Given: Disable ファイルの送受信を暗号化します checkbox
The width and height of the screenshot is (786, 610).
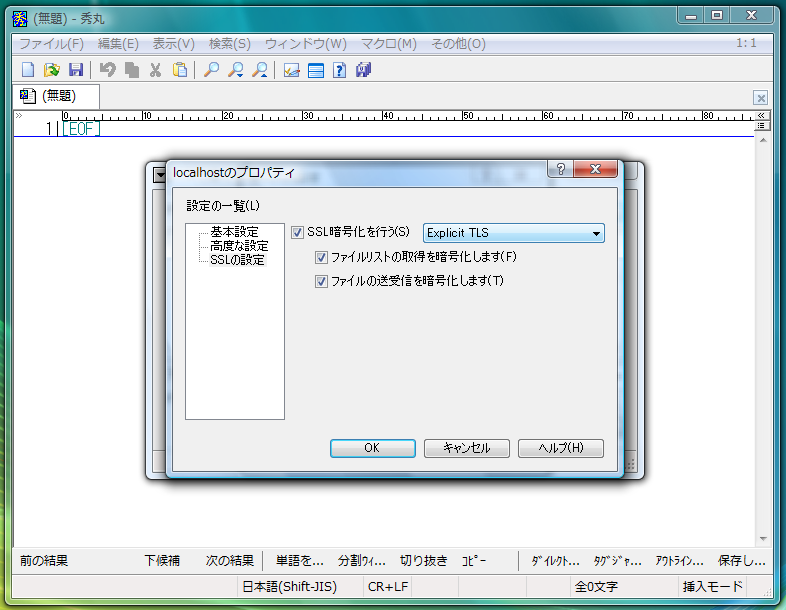Looking at the screenshot, I should [x=321, y=281].
